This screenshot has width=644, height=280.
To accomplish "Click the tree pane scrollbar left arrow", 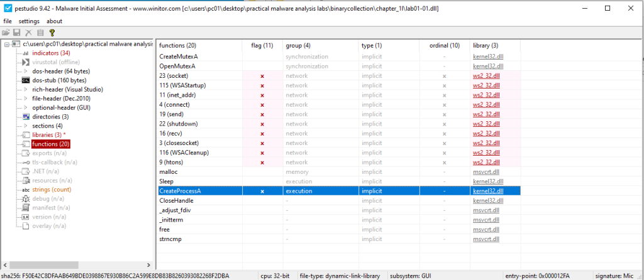I will (5, 265).
